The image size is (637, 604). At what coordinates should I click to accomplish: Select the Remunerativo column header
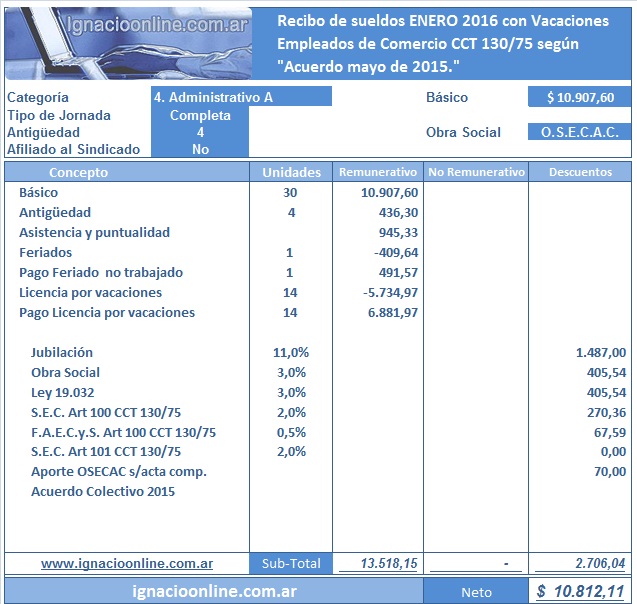click(x=378, y=172)
